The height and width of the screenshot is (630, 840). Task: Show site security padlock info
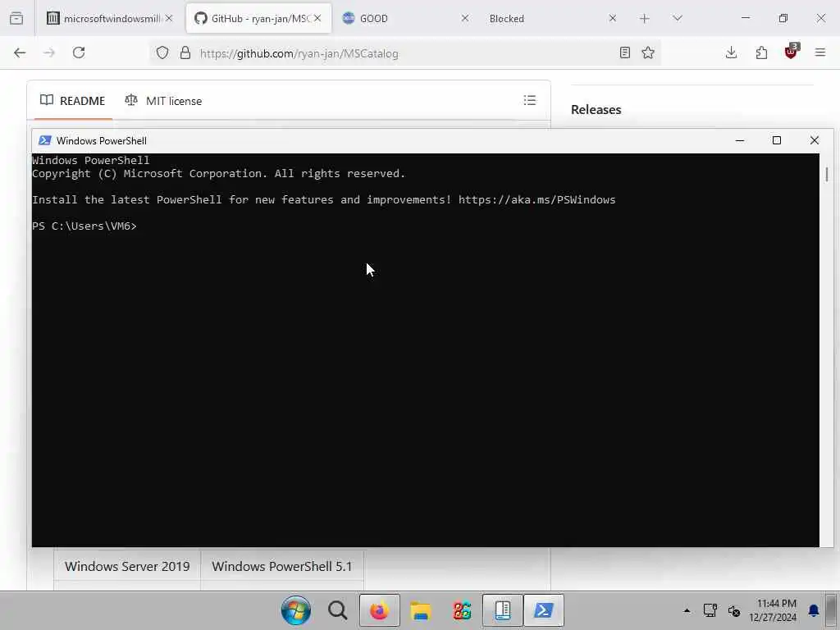point(185,53)
